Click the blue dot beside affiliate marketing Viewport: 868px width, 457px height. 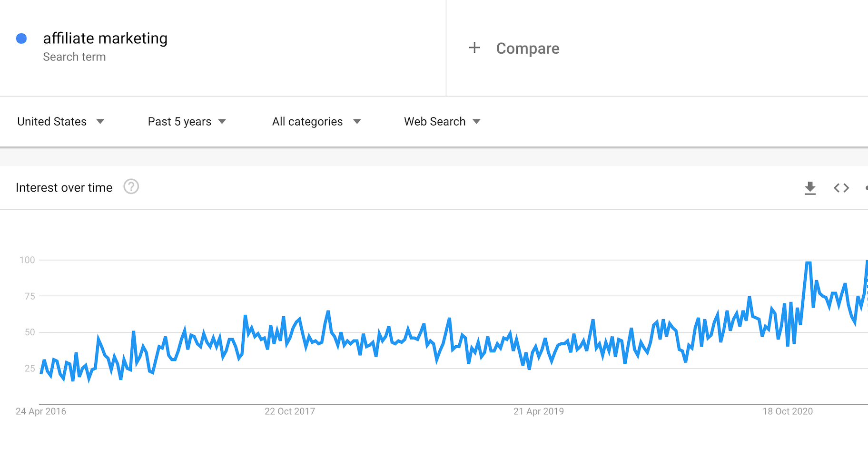(21, 39)
